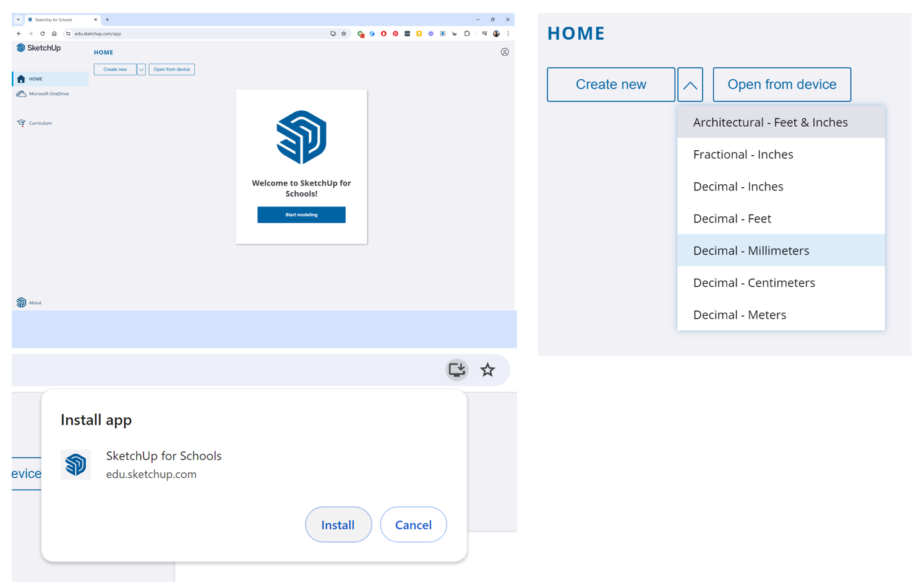Viewport: 924px width, 586px height.
Task: Open the Chrome three-dot menu
Action: pos(508,34)
